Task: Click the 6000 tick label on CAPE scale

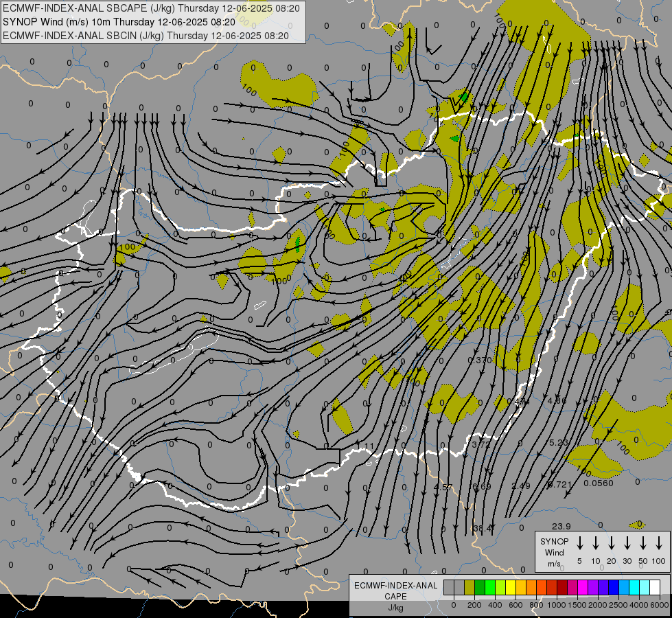Action: pos(659,605)
